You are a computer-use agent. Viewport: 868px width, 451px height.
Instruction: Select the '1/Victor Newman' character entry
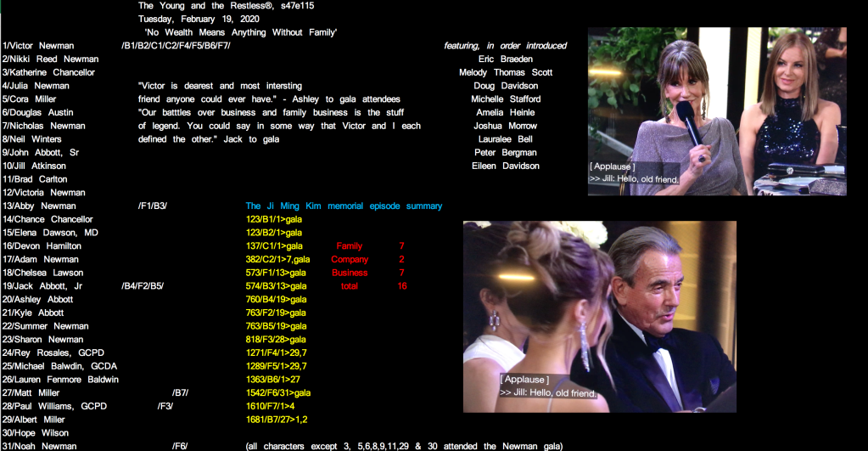[x=38, y=46]
